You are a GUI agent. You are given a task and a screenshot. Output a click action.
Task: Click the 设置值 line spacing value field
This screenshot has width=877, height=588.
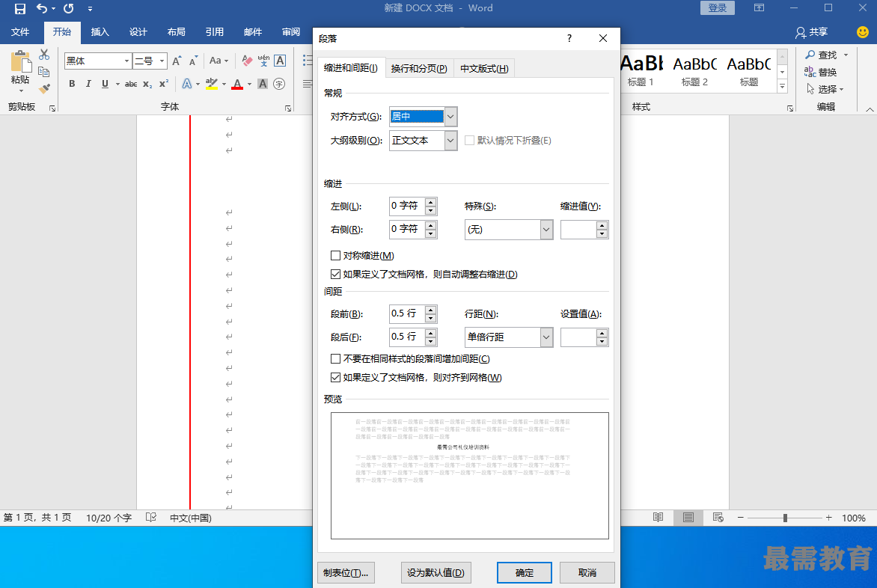tap(579, 337)
